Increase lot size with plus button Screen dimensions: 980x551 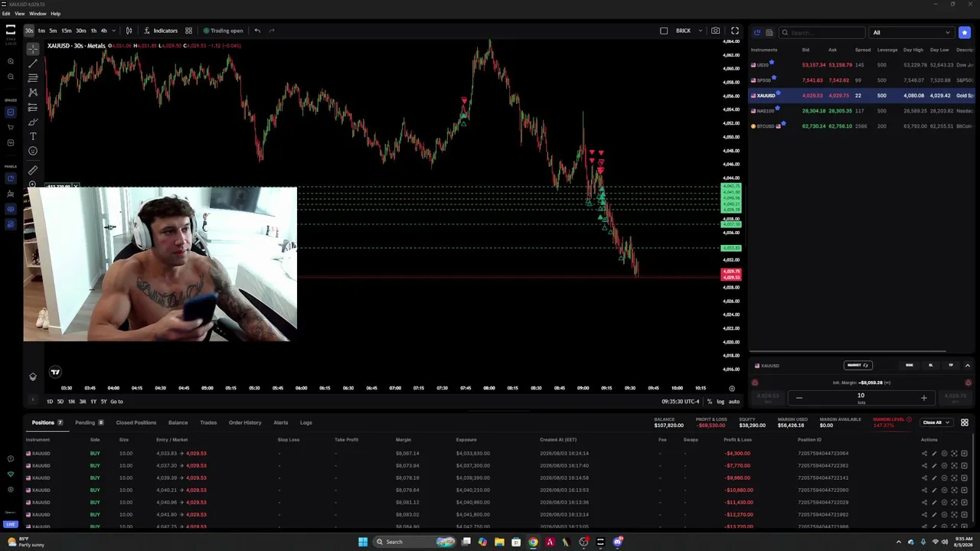(x=923, y=397)
